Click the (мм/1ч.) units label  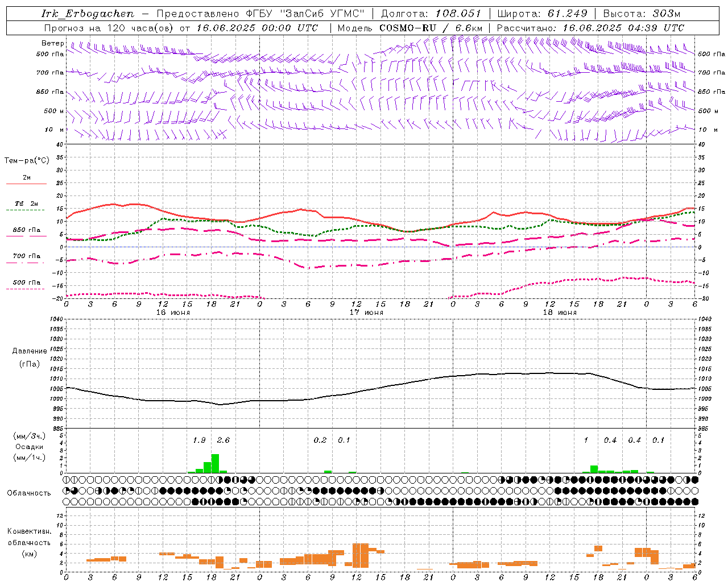tap(30, 458)
